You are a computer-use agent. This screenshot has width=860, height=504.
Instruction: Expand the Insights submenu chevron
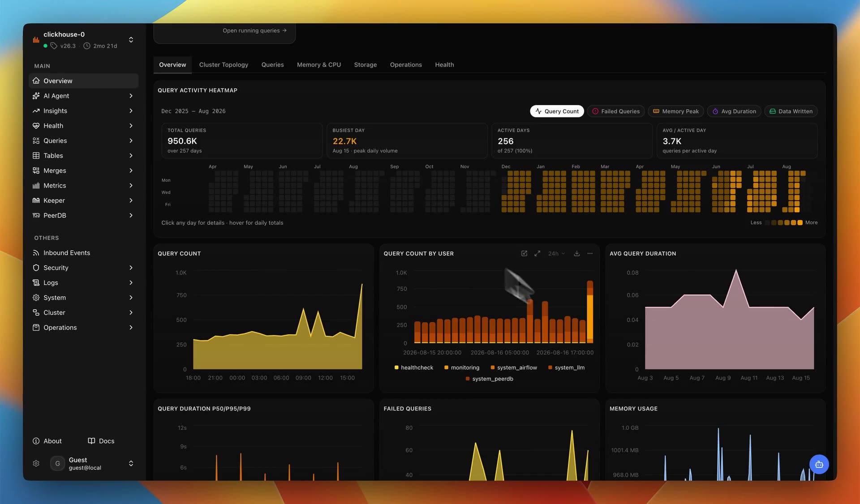point(131,111)
